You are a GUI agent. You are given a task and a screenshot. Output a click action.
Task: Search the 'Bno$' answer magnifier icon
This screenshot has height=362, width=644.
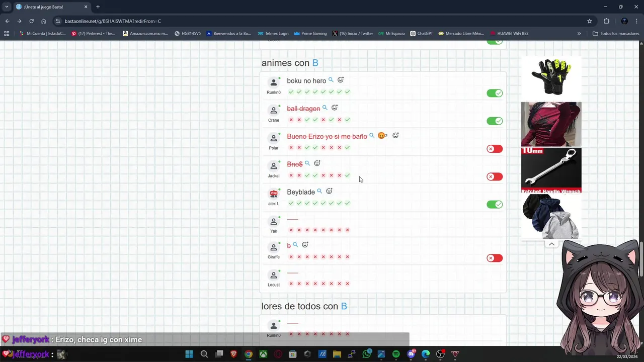click(x=307, y=163)
